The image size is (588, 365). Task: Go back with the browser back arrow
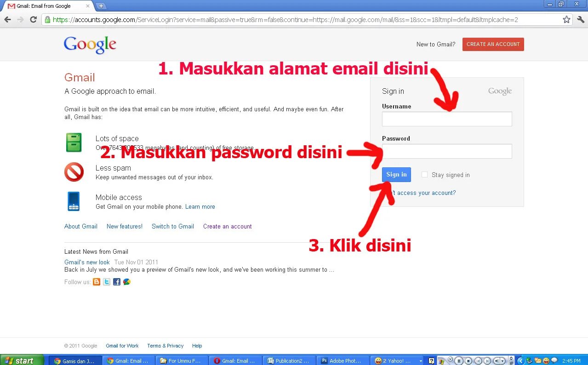[x=7, y=20]
